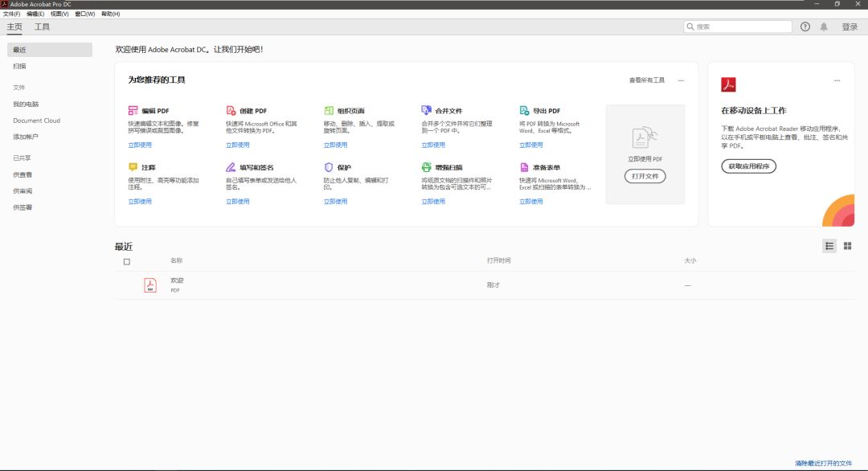
Task: Switch to the 主页 tab
Action: 14,27
